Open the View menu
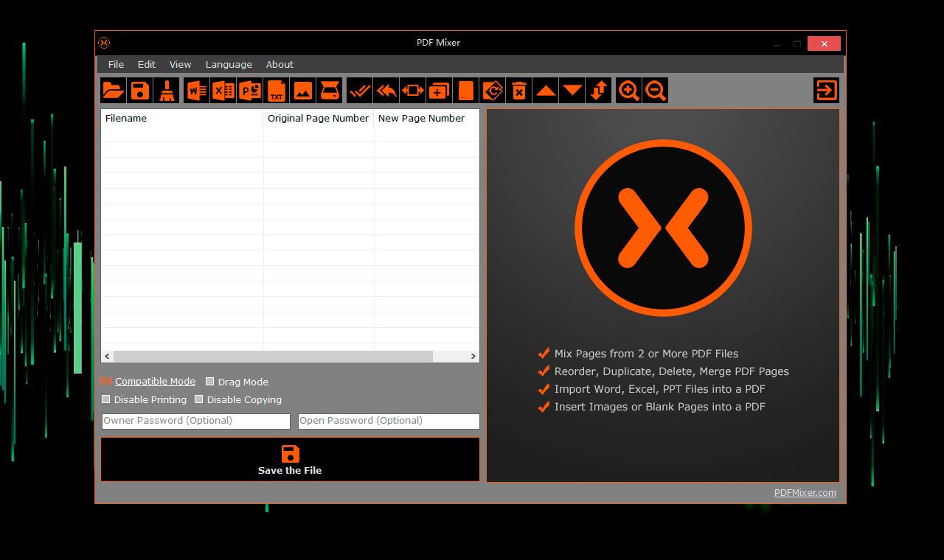The height and width of the screenshot is (560, 944). 180,64
